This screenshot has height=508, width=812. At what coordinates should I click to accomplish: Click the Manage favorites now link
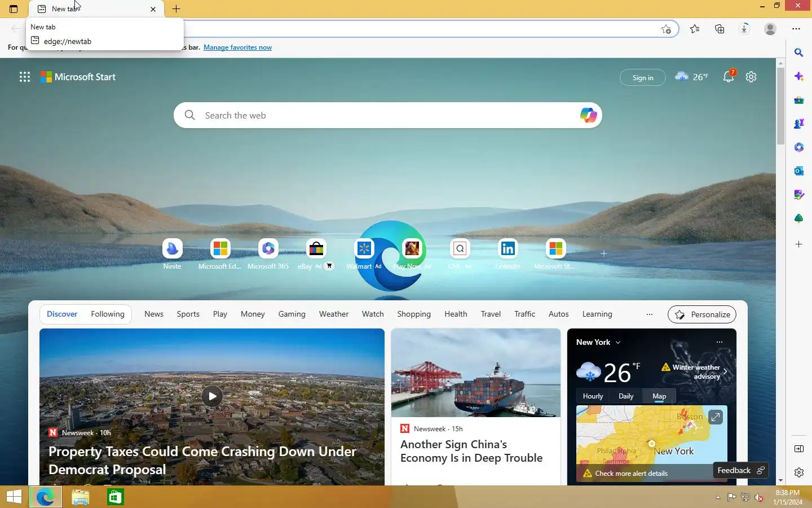click(237, 47)
